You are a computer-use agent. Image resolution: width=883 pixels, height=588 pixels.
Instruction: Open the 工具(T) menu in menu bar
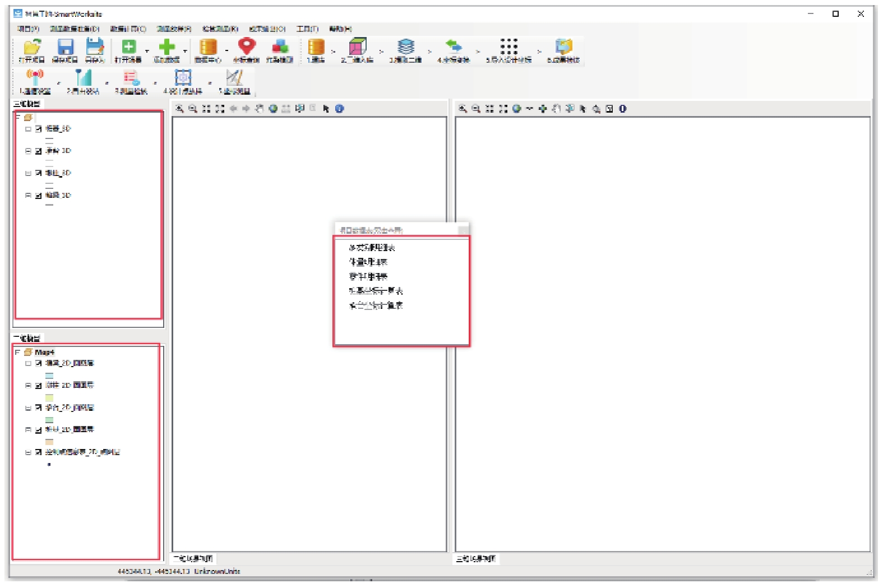pyautogui.click(x=307, y=29)
